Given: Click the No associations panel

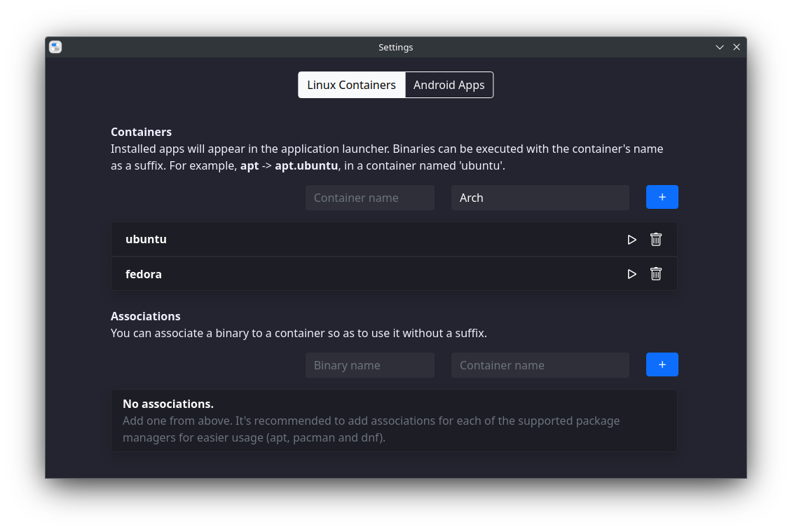Looking at the screenshot, I should click(x=394, y=420).
